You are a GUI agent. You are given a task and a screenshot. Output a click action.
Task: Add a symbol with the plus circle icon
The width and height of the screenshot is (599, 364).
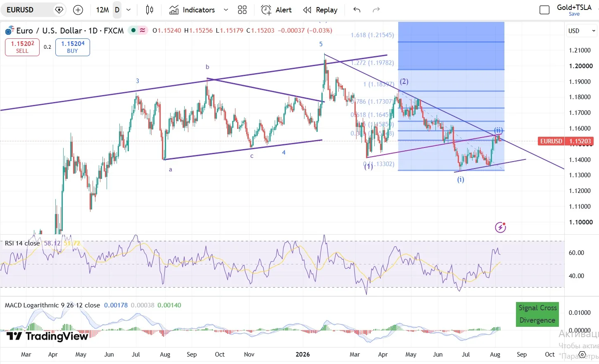[78, 10]
